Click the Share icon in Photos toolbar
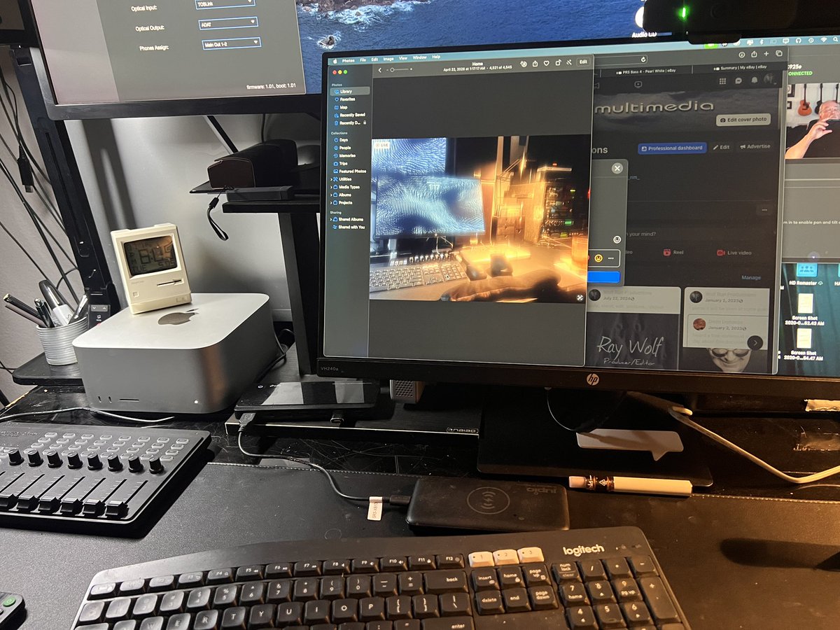The height and width of the screenshot is (630, 840). click(x=535, y=64)
